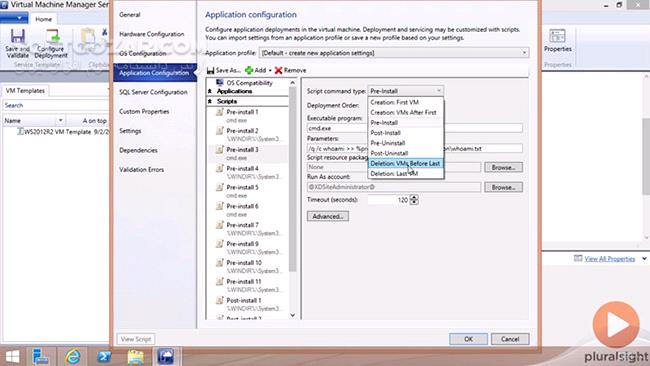Click Configure Deployment ribbon icon

pos(53,36)
